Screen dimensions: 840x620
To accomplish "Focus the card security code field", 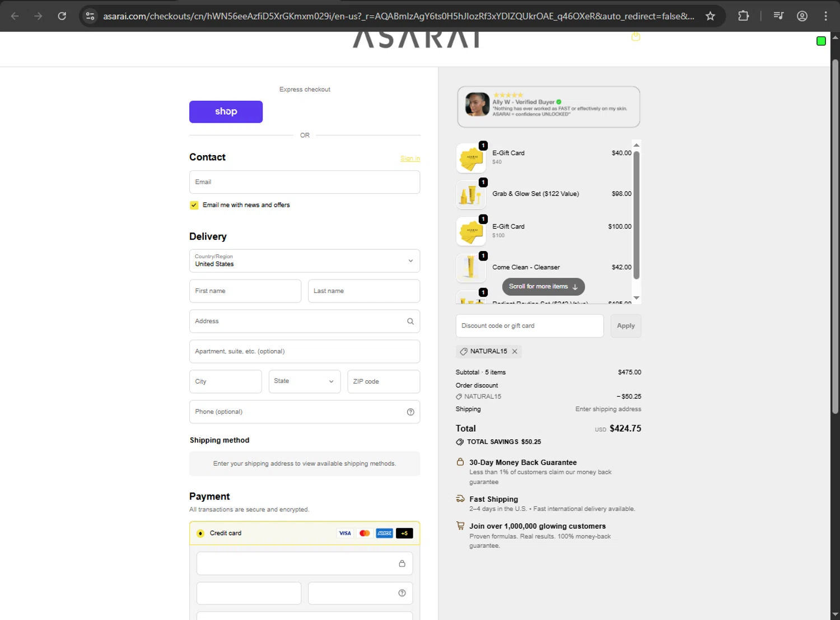I will (360, 593).
